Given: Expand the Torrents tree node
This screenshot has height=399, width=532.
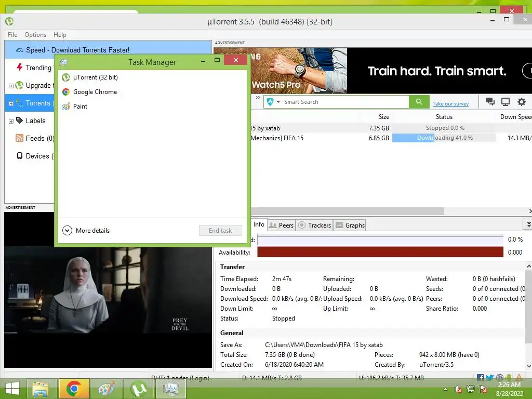Looking at the screenshot, I should 11,103.
